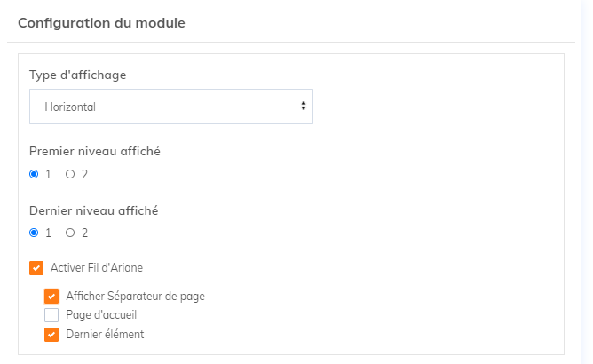Disable the Afficher Séparateur de page checkbox
Viewport: 593px width, 364px height.
[51, 297]
